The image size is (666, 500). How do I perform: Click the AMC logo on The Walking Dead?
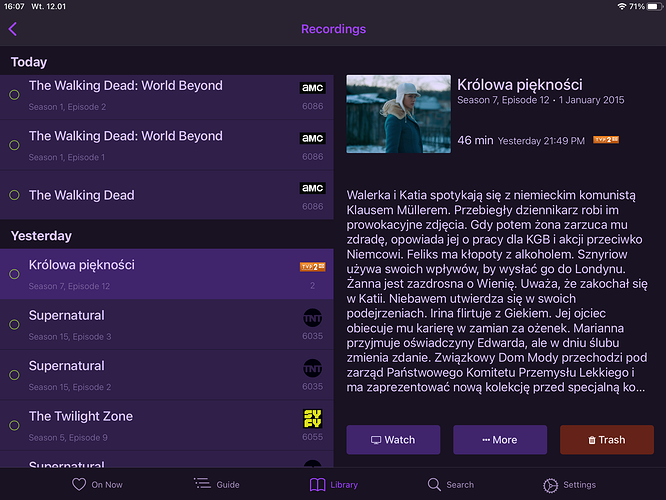pyautogui.click(x=312, y=188)
